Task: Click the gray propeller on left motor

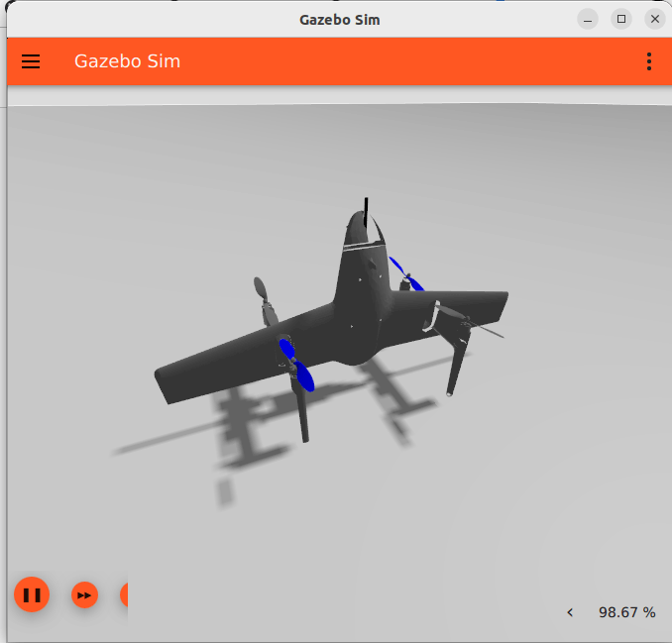Action: [x=262, y=291]
